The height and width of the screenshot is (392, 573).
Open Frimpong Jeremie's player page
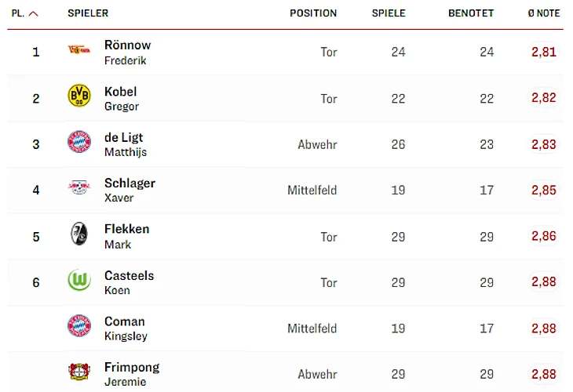[131, 374]
